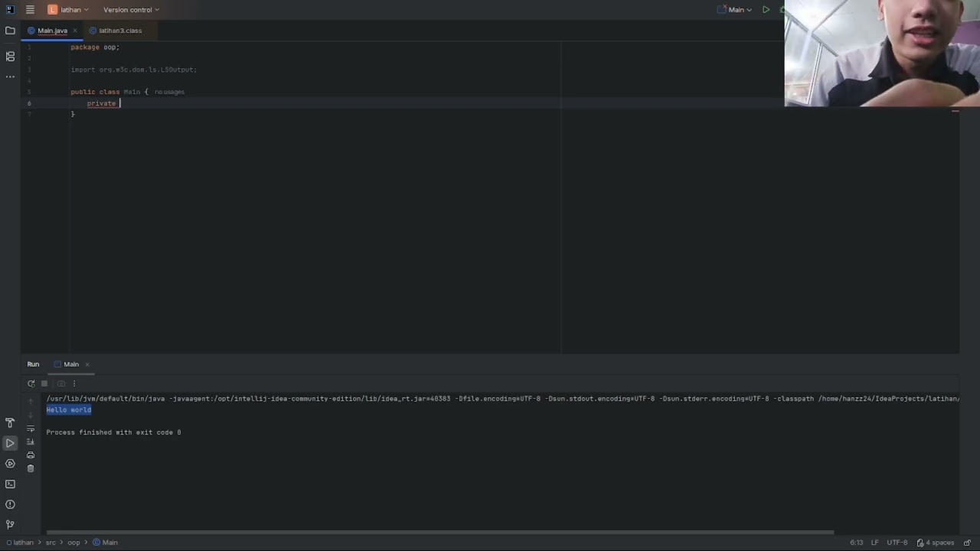Click the highlighted Hello world output
Screen dimensions: 980x551
tap(68, 410)
